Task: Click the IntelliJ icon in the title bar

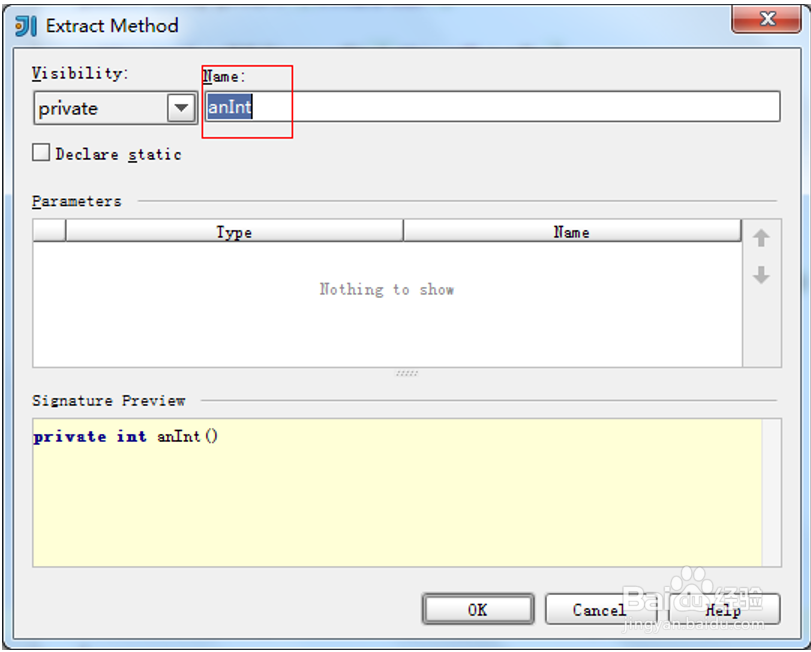Action: click(x=26, y=26)
